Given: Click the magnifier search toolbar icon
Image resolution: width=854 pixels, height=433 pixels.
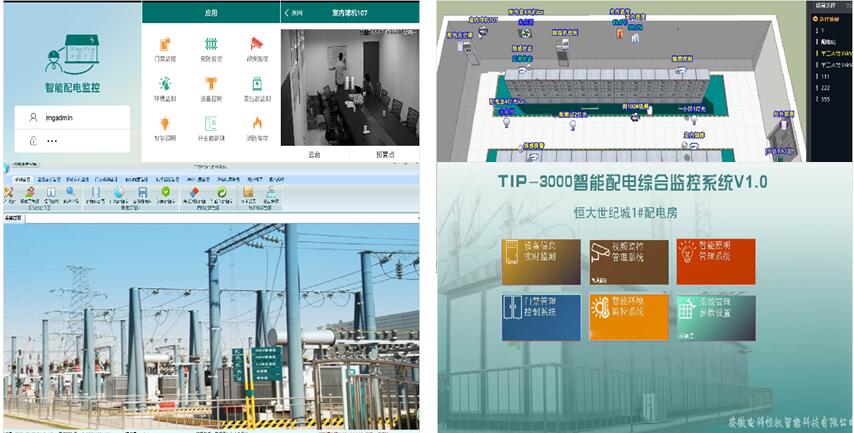Looking at the screenshot, I should [71, 192].
